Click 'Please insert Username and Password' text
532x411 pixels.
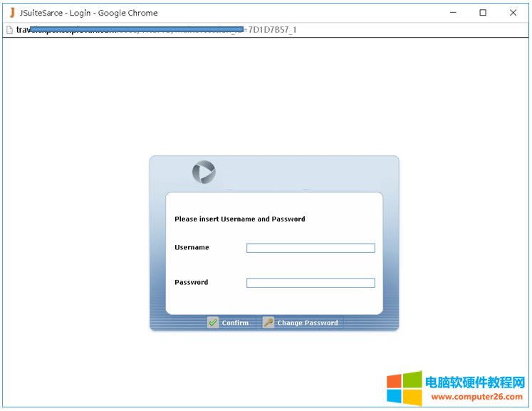(240, 219)
